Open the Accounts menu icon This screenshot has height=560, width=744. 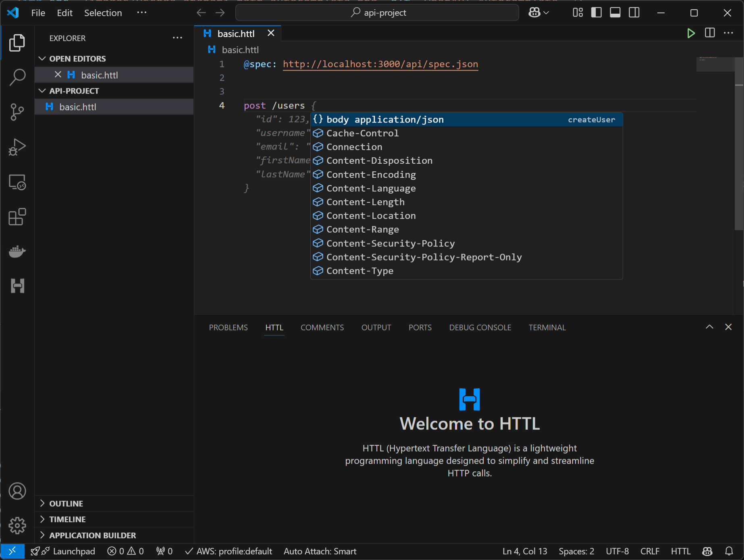point(17,491)
